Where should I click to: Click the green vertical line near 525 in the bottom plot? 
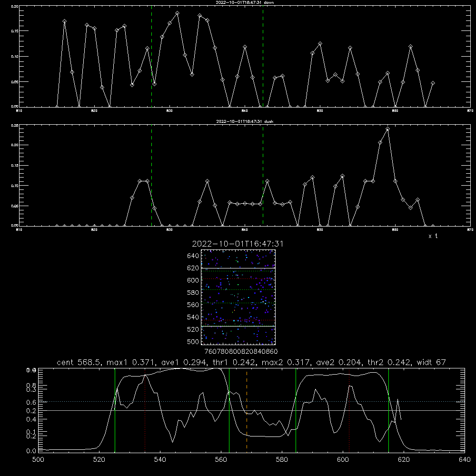(x=115, y=410)
